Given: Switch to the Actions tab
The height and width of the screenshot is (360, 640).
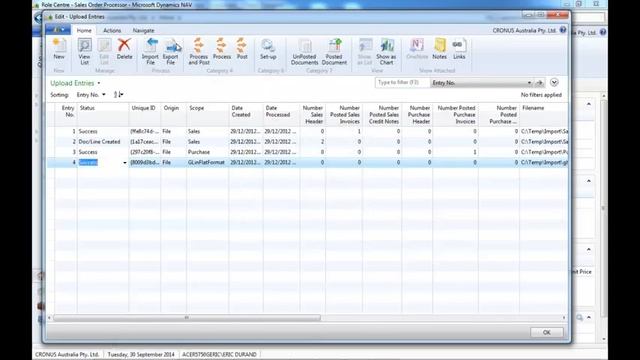Looking at the screenshot, I should point(112,30).
